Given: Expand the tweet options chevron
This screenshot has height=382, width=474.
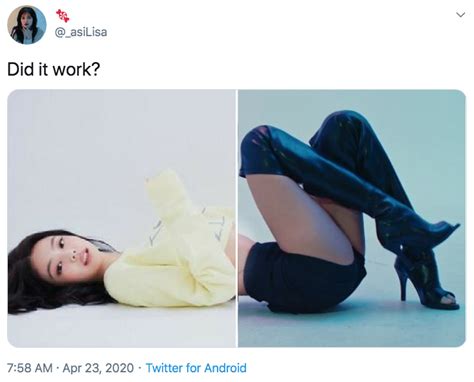Looking at the screenshot, I should click(x=460, y=15).
